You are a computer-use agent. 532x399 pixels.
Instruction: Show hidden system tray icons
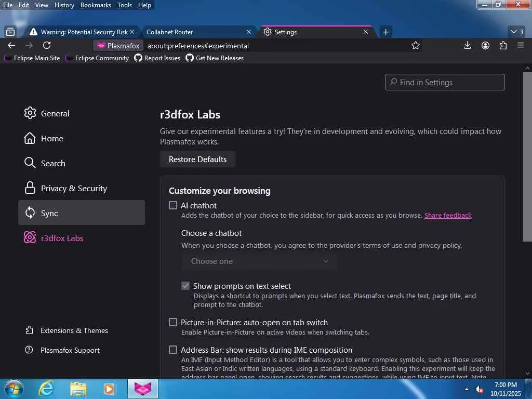(x=467, y=389)
